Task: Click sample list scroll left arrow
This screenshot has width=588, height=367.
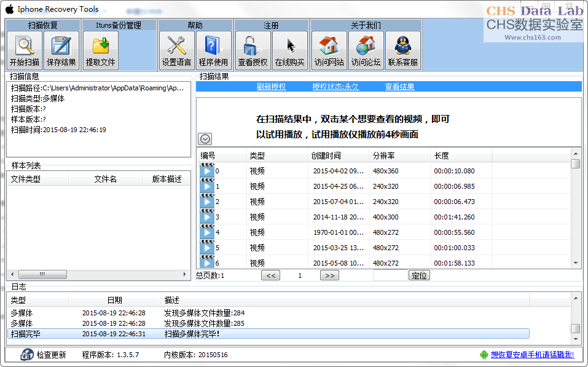Action: coord(12,274)
